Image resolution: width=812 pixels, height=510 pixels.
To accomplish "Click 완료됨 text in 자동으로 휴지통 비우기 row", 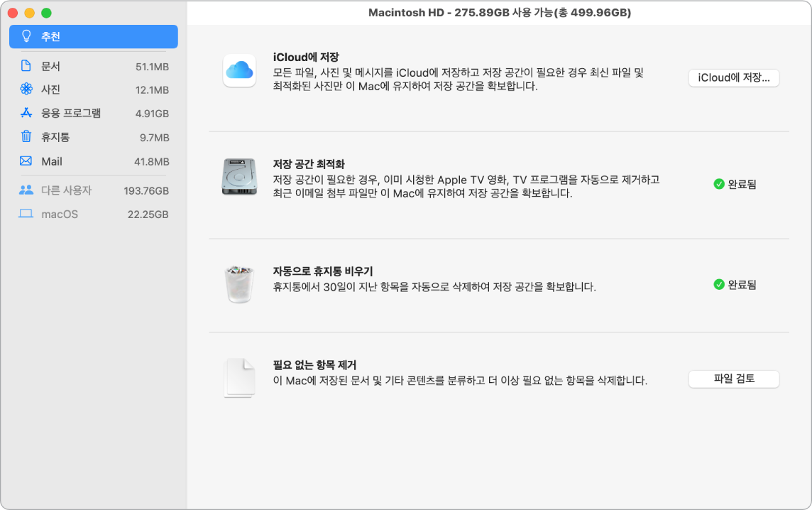I will coord(742,285).
